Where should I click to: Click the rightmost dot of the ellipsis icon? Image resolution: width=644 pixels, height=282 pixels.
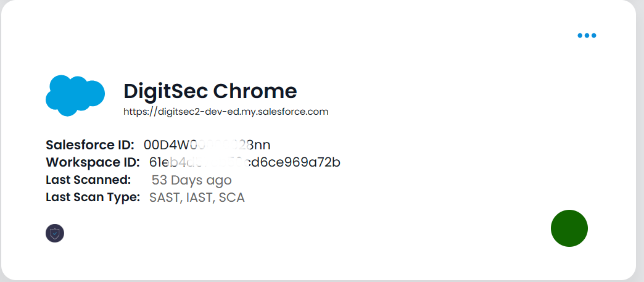[593, 35]
